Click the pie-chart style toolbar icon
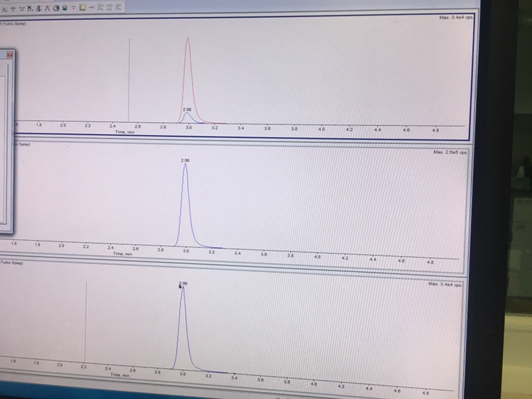The height and width of the screenshot is (399, 532). (x=56, y=8)
